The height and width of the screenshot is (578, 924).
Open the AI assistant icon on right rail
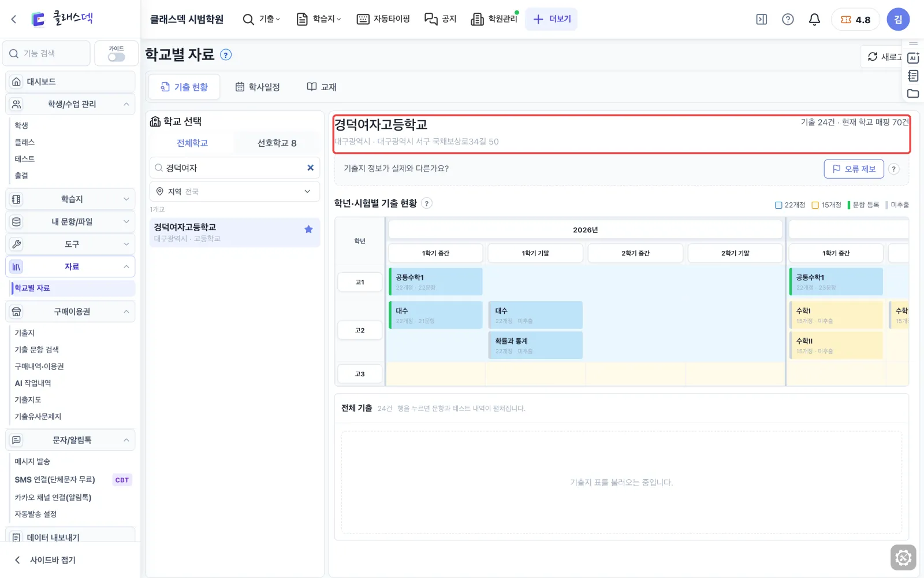click(913, 58)
